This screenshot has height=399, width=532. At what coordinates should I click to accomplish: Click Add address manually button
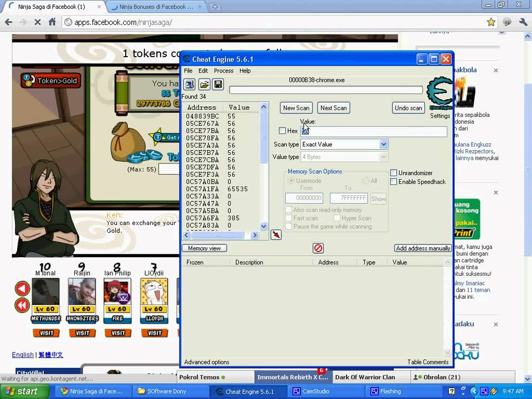tap(423, 248)
